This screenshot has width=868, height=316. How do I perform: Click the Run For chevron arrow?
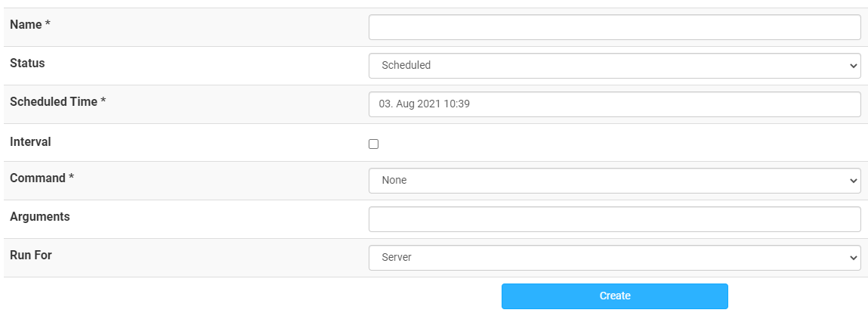pos(852,258)
